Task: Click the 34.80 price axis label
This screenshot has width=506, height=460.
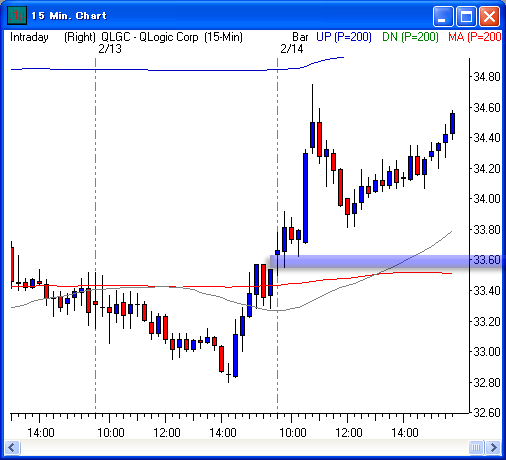Action: [487, 77]
